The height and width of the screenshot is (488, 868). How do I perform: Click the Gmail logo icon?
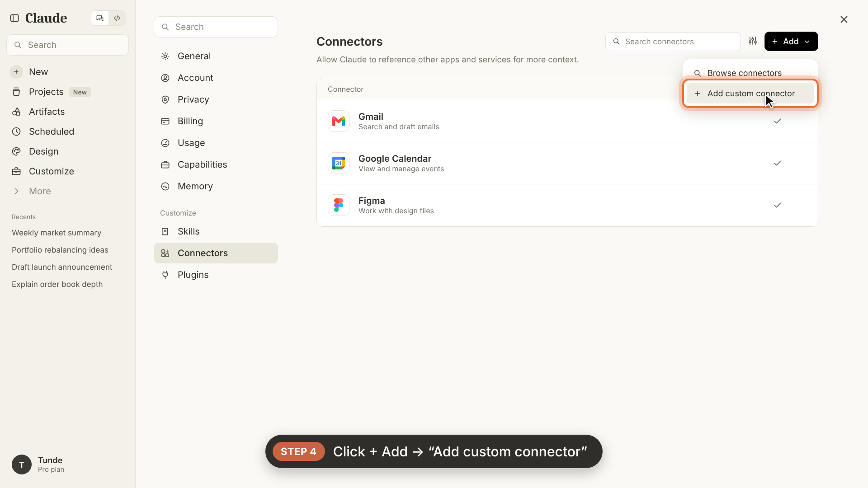coord(339,121)
